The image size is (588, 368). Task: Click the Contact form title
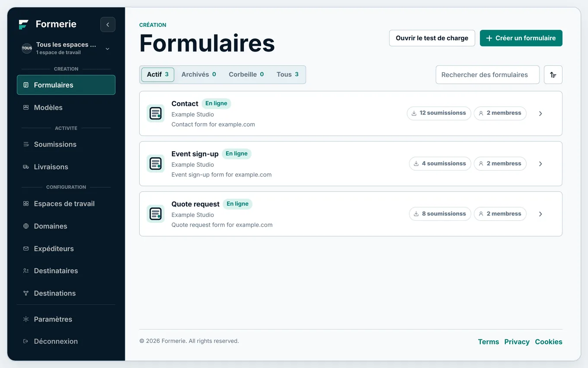185,103
